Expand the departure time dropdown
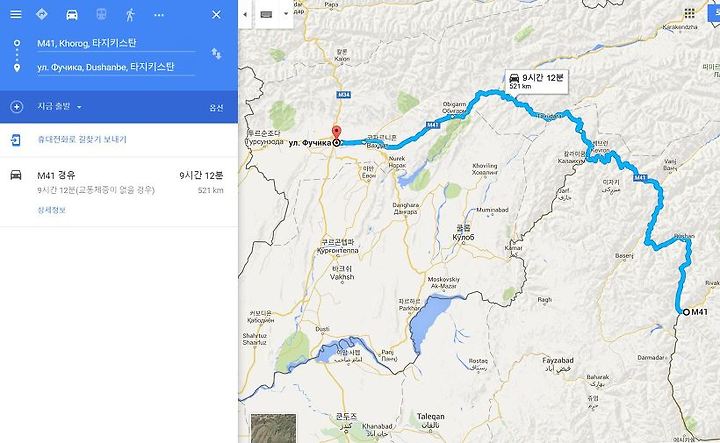The height and width of the screenshot is (443, 720). (59, 107)
